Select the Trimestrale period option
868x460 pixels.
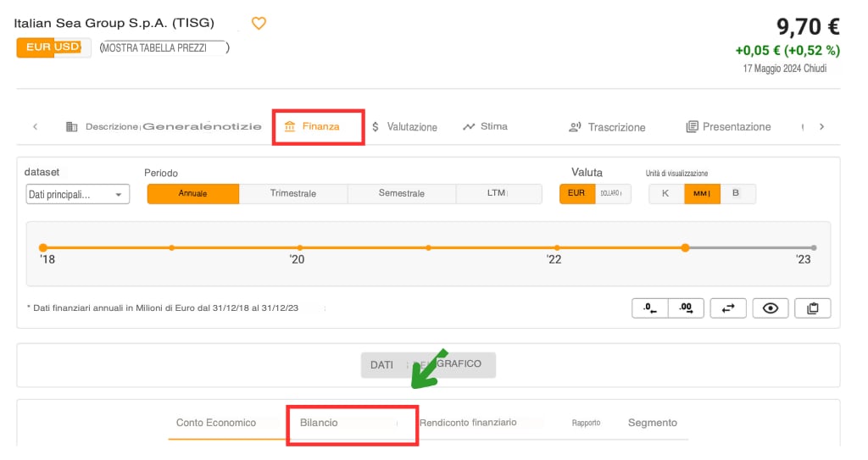coord(293,193)
